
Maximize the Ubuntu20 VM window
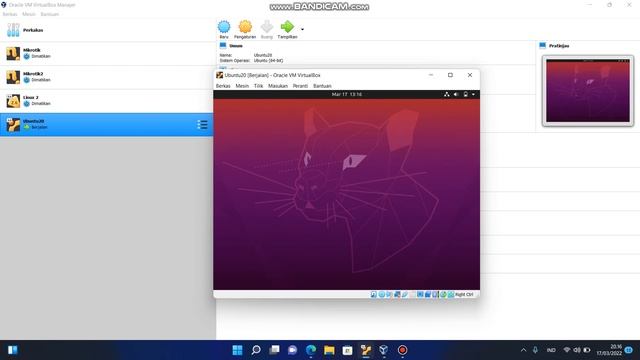[x=450, y=75]
